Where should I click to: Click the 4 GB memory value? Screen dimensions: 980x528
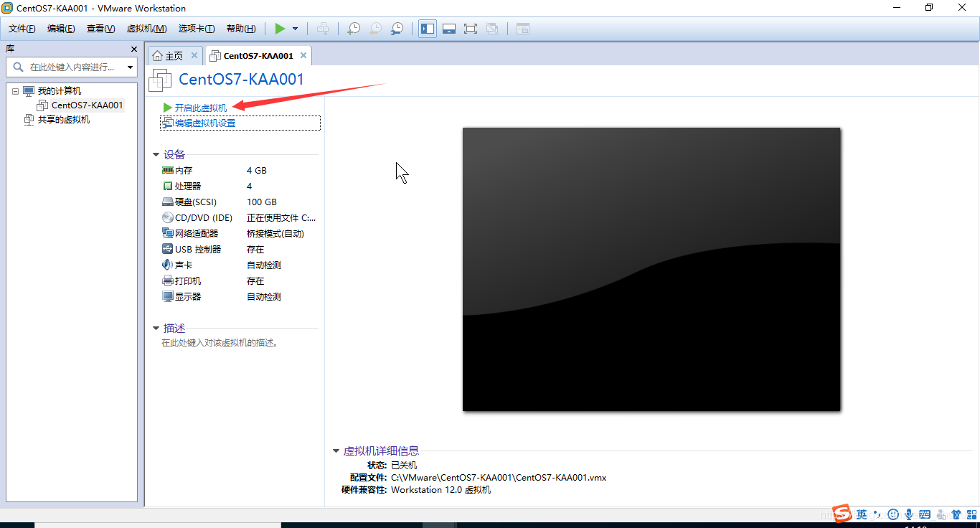tap(257, 171)
